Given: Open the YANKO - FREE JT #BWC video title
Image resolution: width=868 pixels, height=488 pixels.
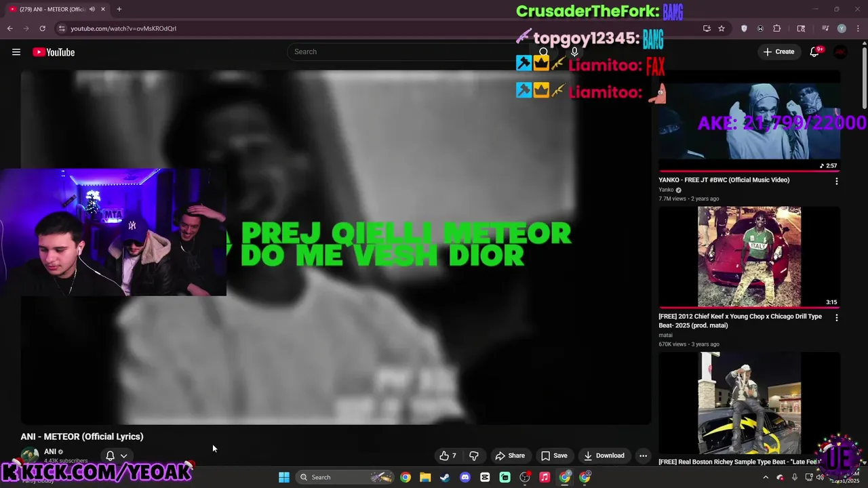Looking at the screenshot, I should point(724,180).
